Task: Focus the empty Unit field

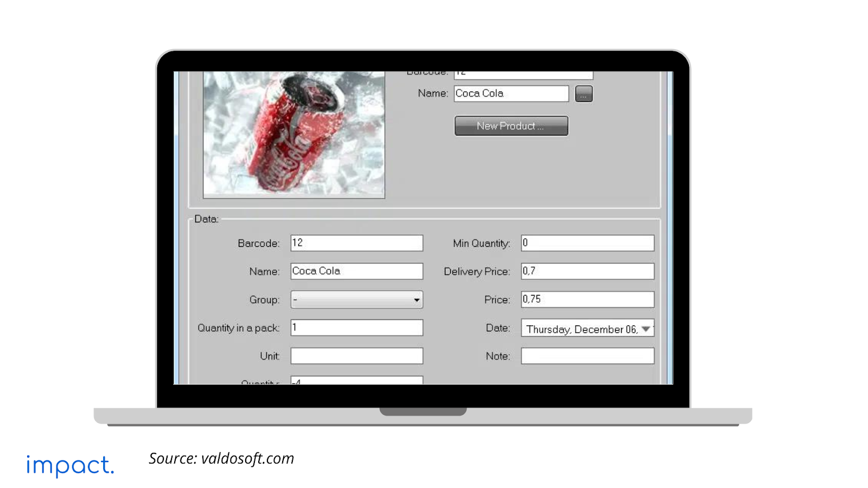Action: (x=356, y=356)
